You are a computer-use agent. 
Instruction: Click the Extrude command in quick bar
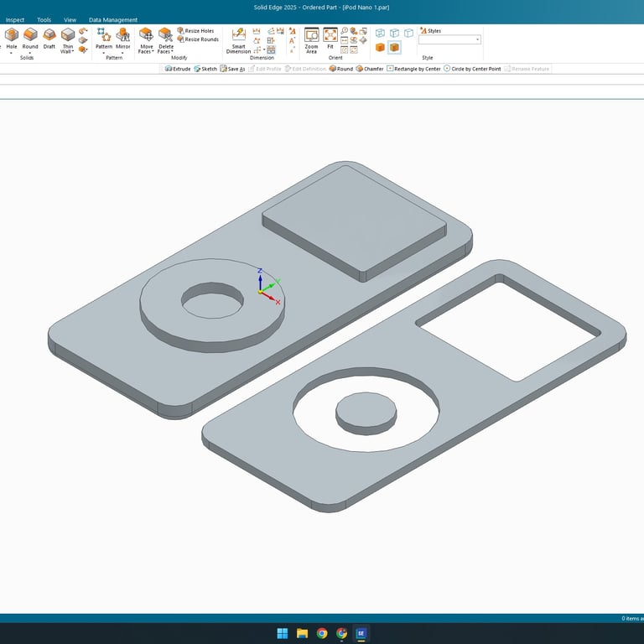(x=178, y=69)
